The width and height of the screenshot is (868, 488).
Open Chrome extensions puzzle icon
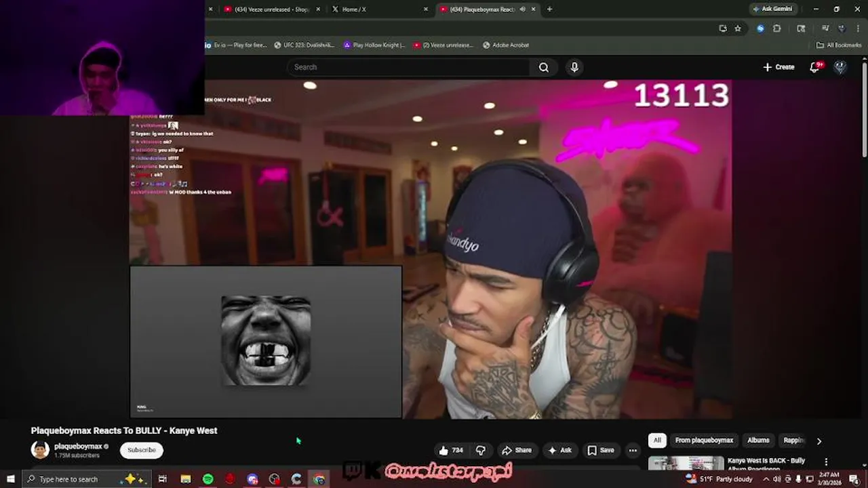pyautogui.click(x=777, y=28)
